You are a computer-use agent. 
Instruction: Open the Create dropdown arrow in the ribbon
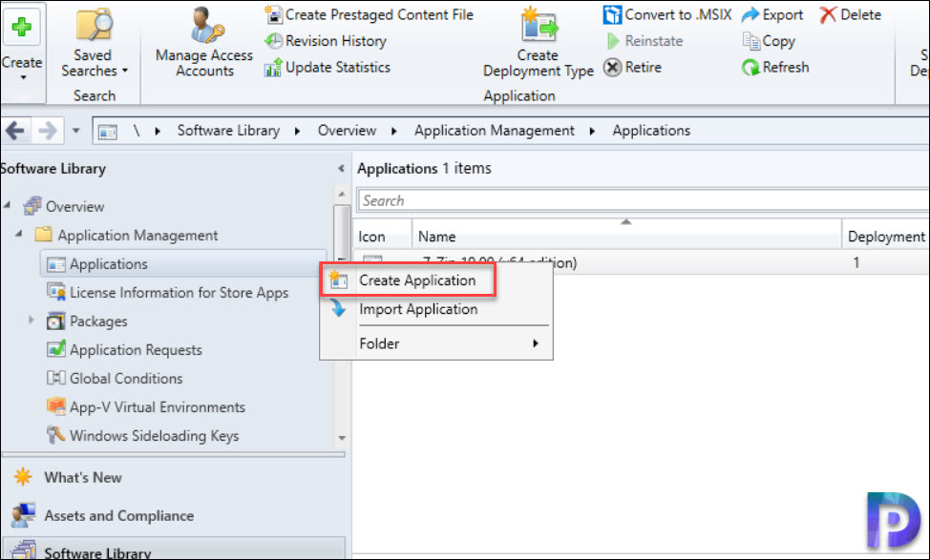pyautogui.click(x=23, y=77)
